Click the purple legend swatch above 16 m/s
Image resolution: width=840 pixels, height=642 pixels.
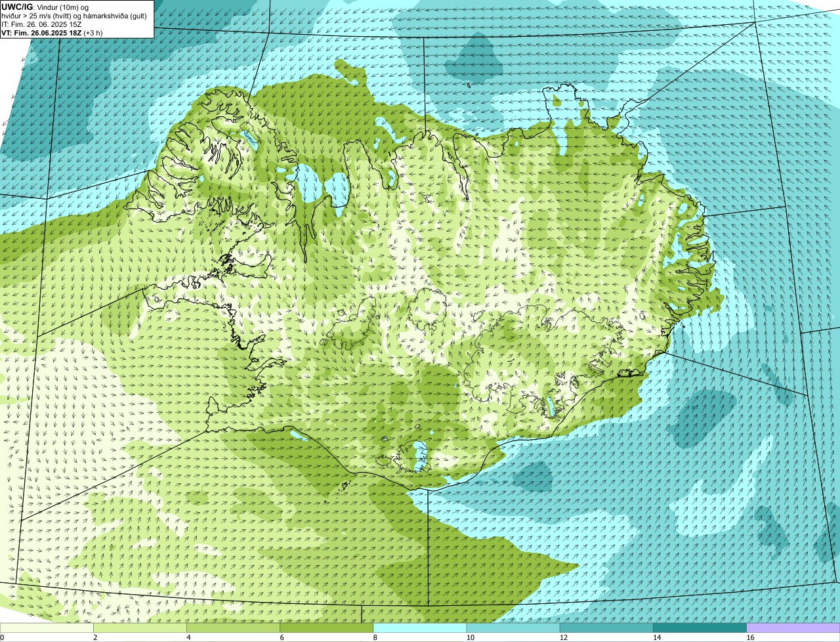click(x=793, y=628)
